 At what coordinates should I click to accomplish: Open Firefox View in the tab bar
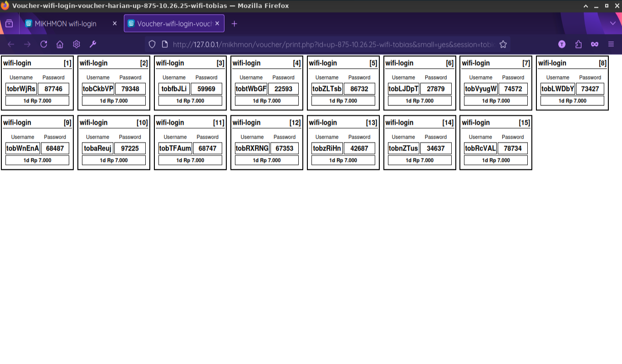click(x=9, y=24)
